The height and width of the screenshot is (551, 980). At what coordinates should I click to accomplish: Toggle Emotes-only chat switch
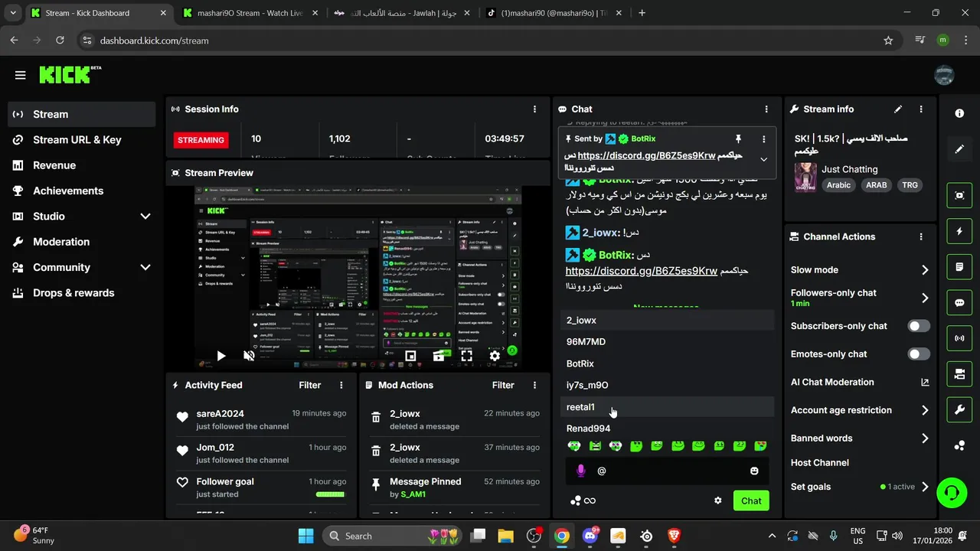919,354
